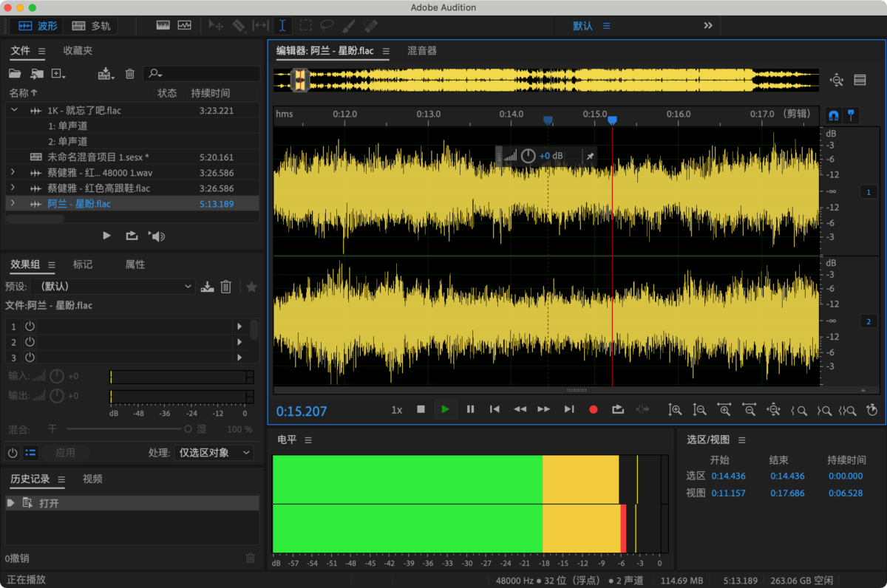Select the Slip tool

261,25
